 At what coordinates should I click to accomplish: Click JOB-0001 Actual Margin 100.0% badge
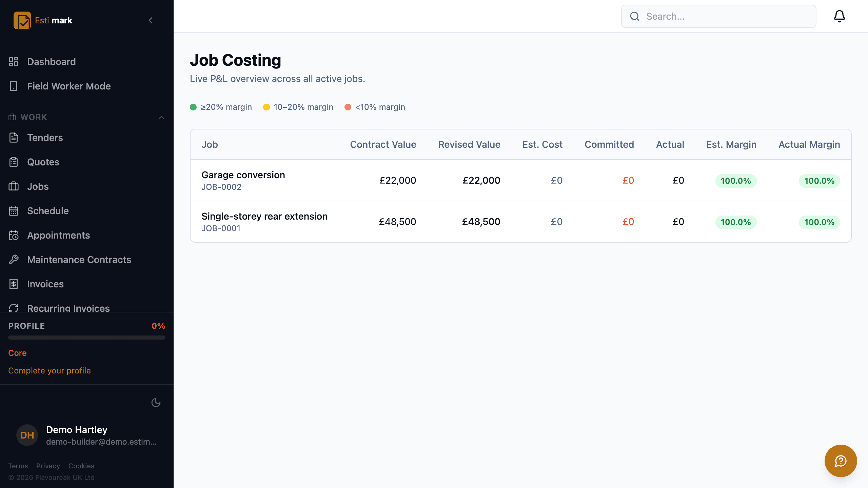820,222
